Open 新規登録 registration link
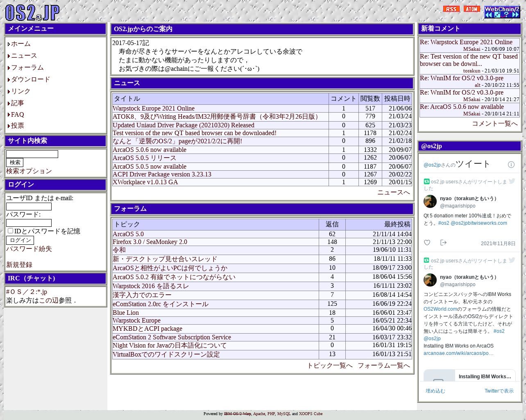The width and height of the screenshot is (526, 420). point(19,265)
